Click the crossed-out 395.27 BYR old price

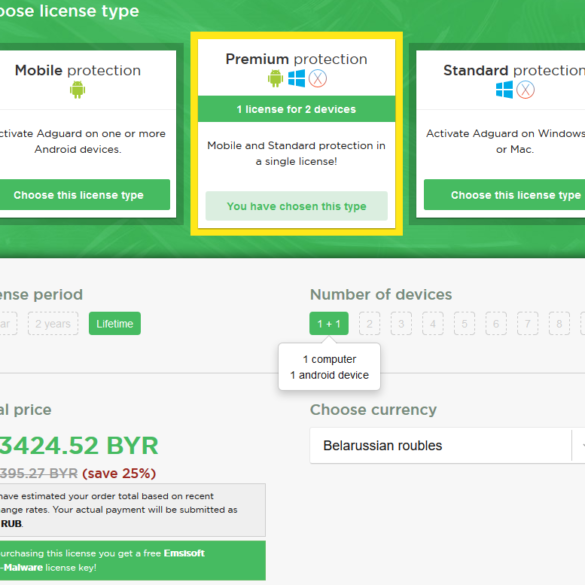click(x=39, y=473)
